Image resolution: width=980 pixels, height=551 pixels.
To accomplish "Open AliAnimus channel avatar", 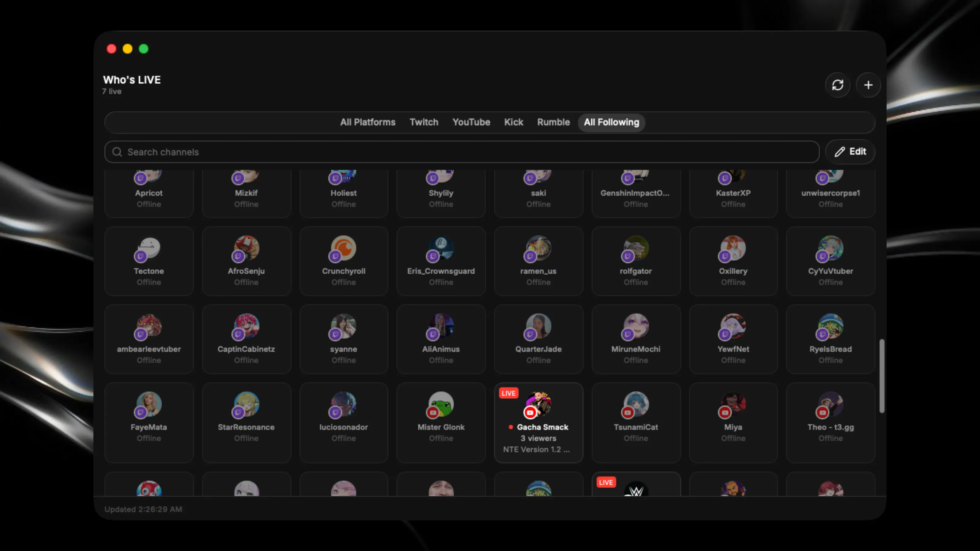I will tap(441, 326).
